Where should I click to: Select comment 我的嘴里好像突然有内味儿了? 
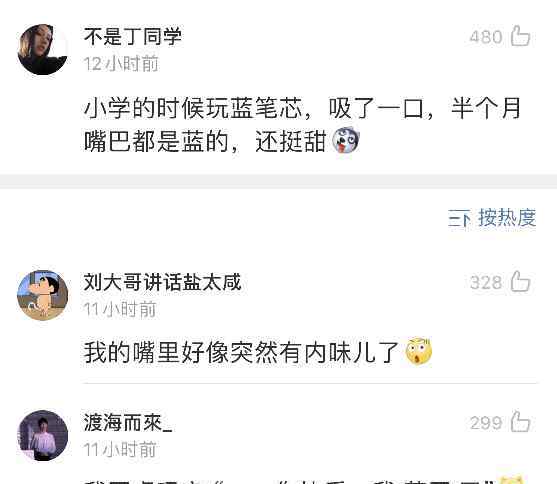tap(242, 352)
